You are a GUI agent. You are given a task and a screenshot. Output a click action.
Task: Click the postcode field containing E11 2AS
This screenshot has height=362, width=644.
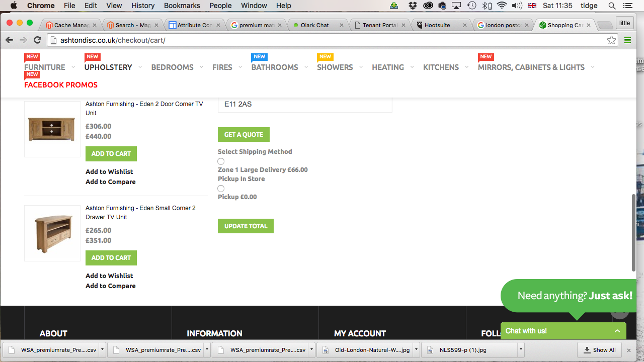[304, 104]
